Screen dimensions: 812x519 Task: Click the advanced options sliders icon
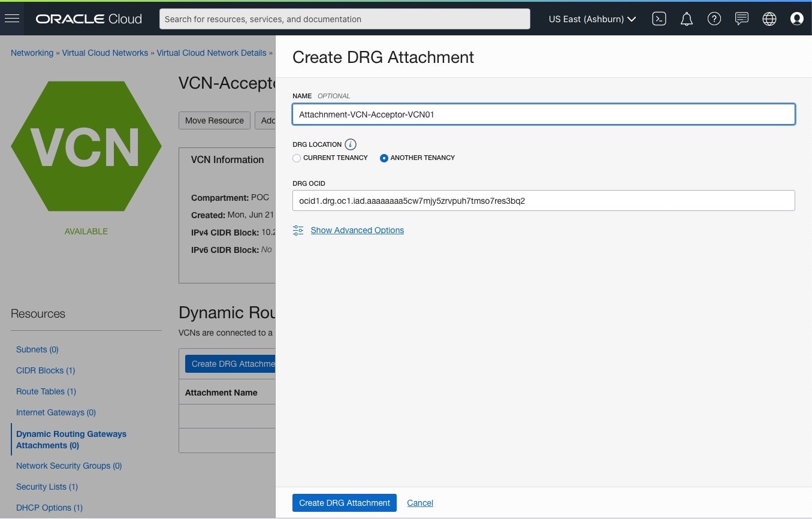[x=298, y=230]
